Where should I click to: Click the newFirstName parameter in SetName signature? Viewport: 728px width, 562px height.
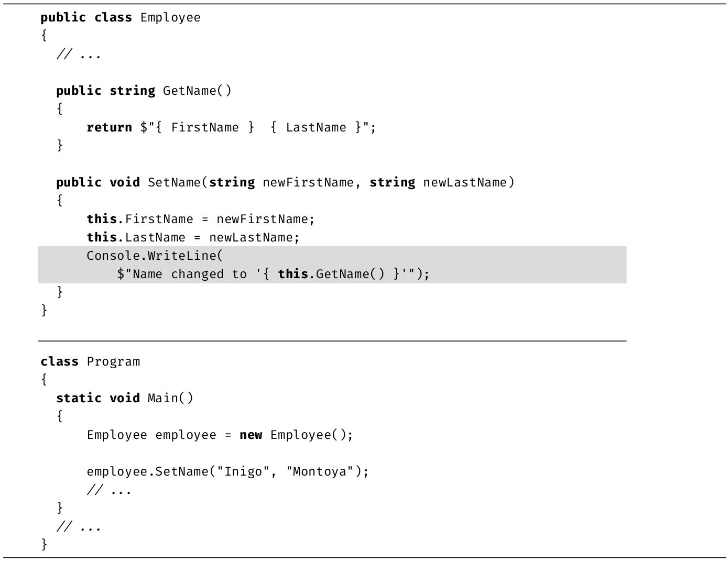click(308, 183)
